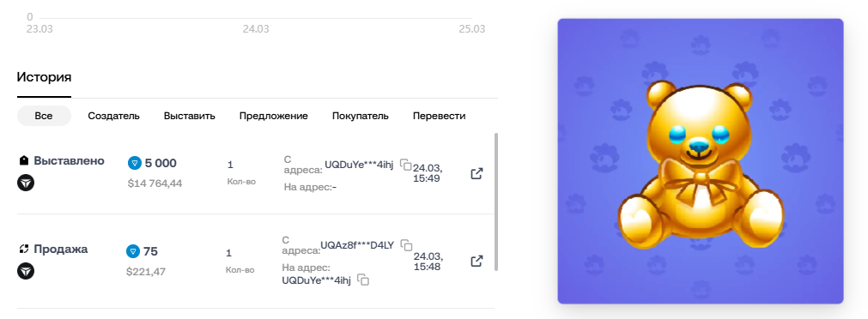Screen dimensions: 868x319
Task: Copy the UQDuYe***4ihj sender address in the Выставлено row
Action: [406, 166]
